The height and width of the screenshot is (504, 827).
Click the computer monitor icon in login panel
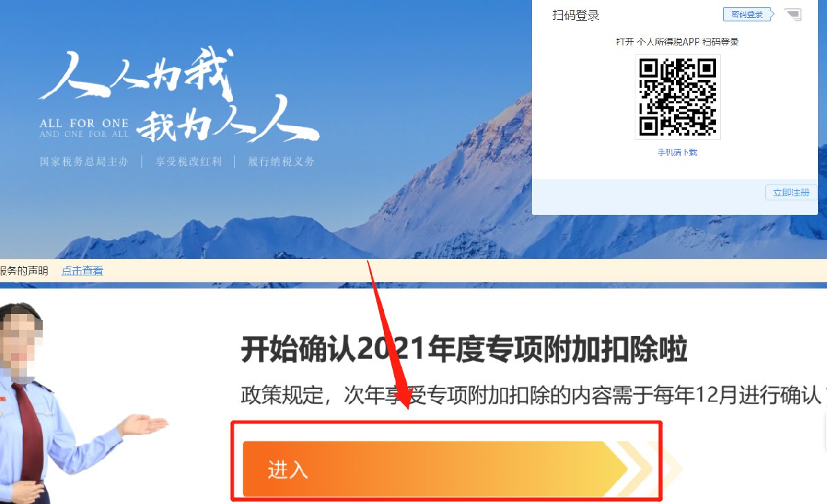tap(793, 14)
